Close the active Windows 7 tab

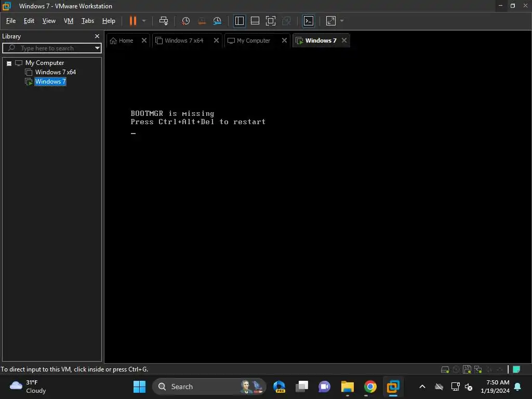pyautogui.click(x=344, y=41)
